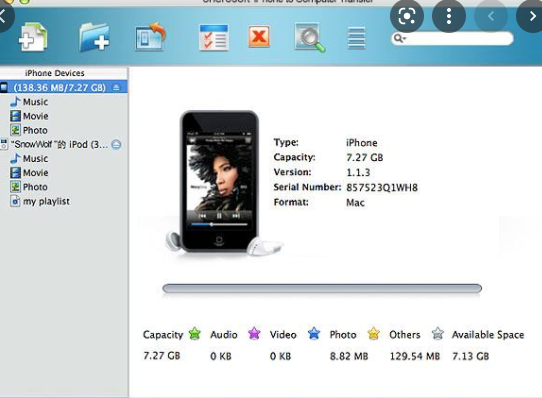
Task: Click the magnifier search toolbar icon
Action: coord(310,37)
